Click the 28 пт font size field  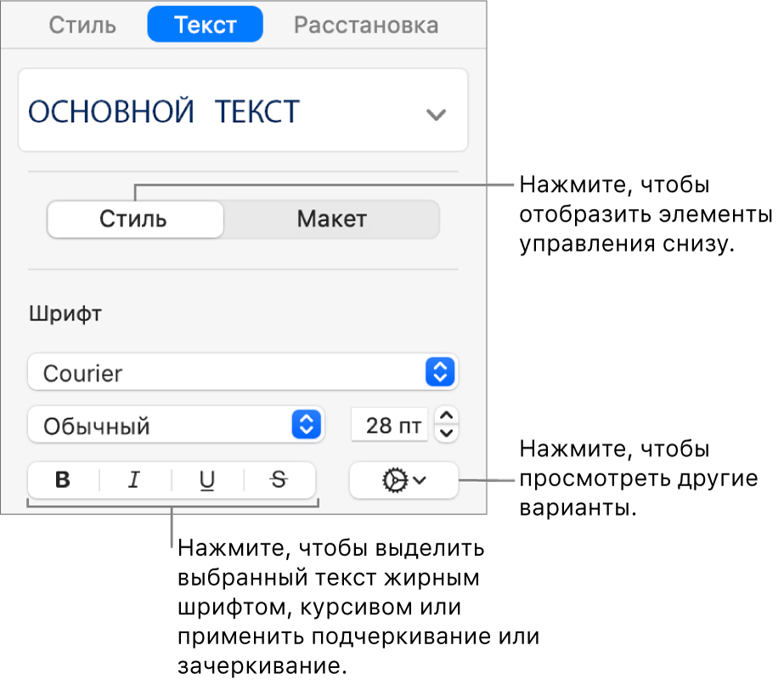point(389,425)
